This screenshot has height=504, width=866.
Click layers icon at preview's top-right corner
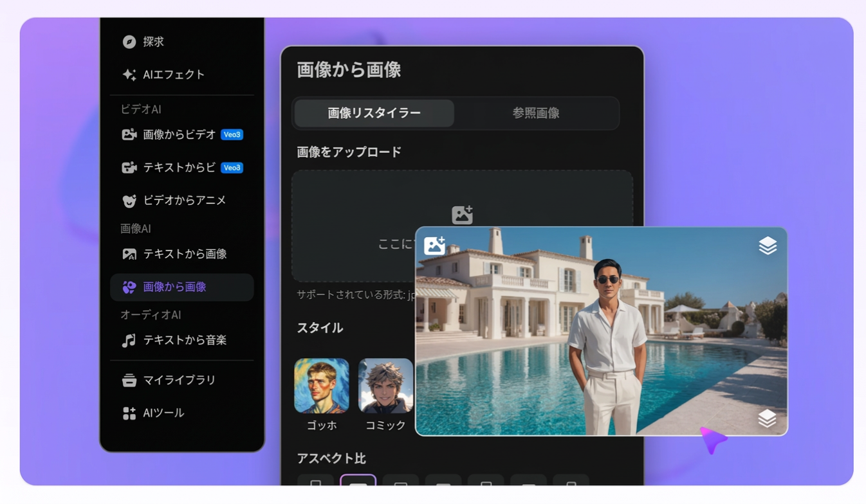[x=767, y=246]
